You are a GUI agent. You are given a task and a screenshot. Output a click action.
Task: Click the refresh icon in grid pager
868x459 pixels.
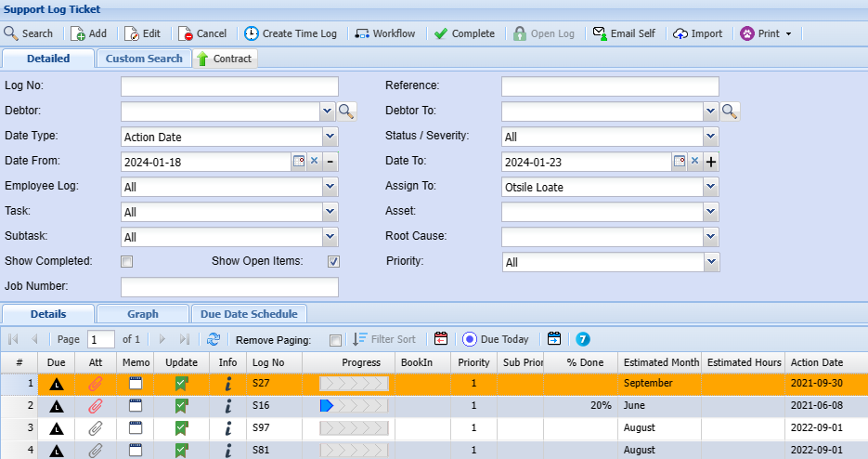(x=214, y=339)
